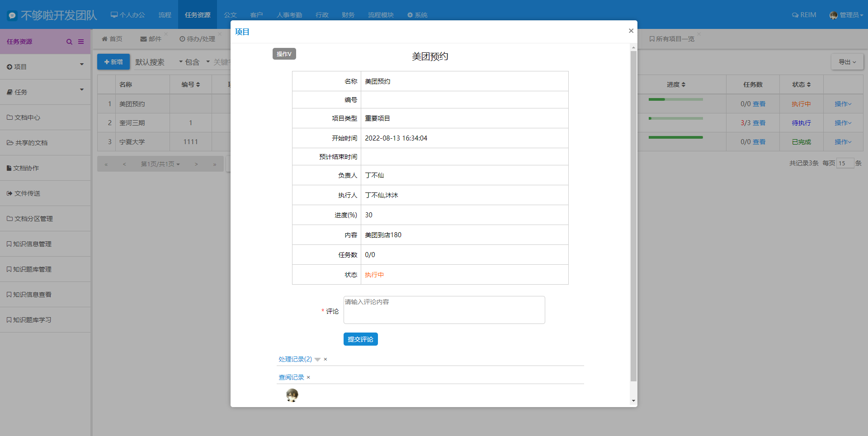Open the 邮件 tab
The image size is (868, 436).
tap(151, 39)
